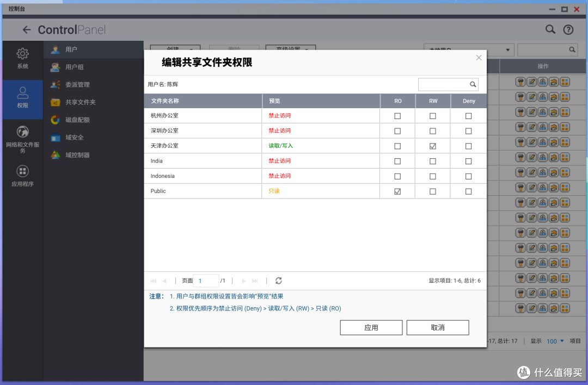Image resolution: width=588 pixels, height=385 pixels.
Task: Open the 显示 100 items dropdown
Action: (555, 341)
